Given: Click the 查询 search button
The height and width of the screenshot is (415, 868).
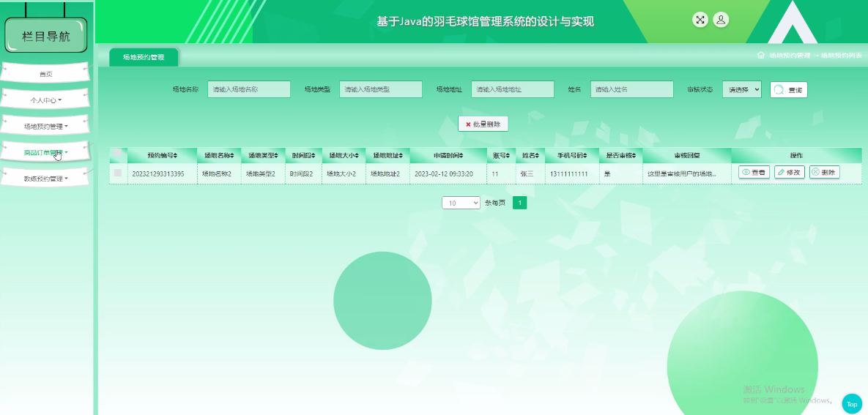Looking at the screenshot, I should 788,90.
